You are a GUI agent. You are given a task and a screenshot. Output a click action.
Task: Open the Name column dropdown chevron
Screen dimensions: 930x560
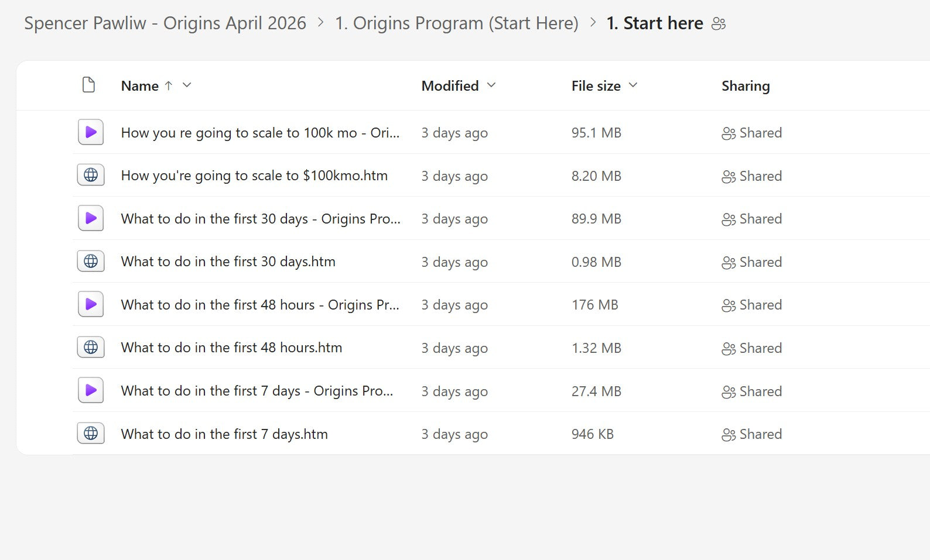(x=187, y=85)
